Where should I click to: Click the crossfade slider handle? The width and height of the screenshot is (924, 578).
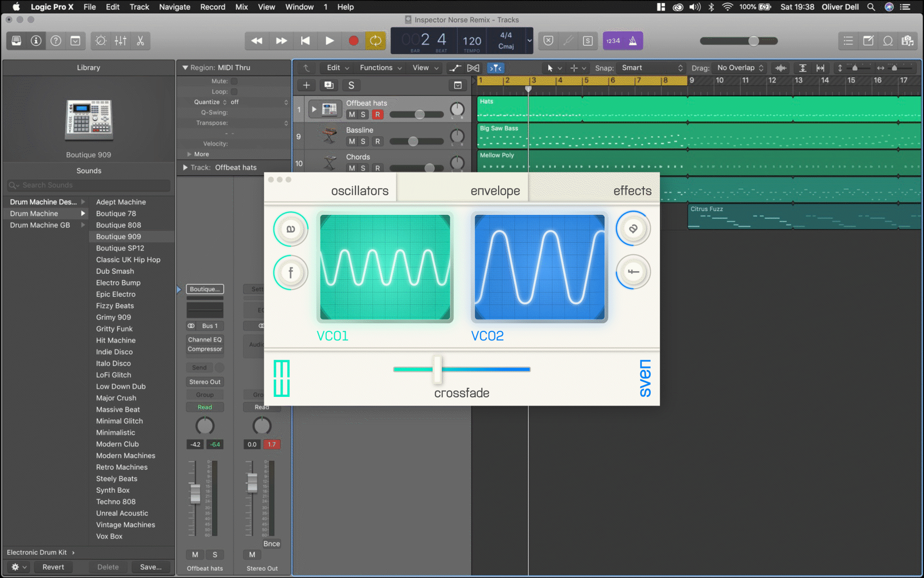(437, 369)
